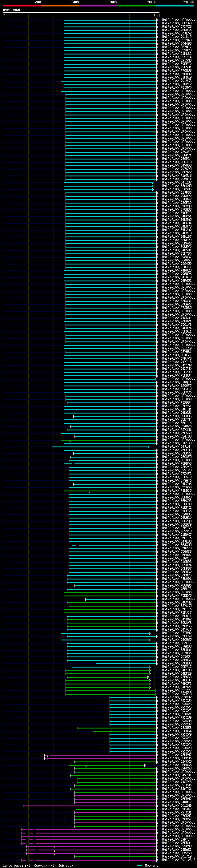Click the red ~20% identity legend segment

pos(22,6)
